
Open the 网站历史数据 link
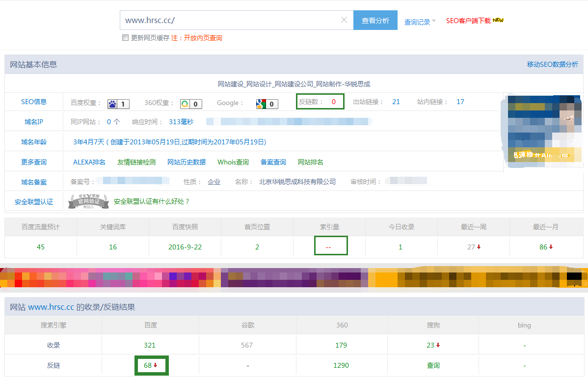click(x=187, y=162)
